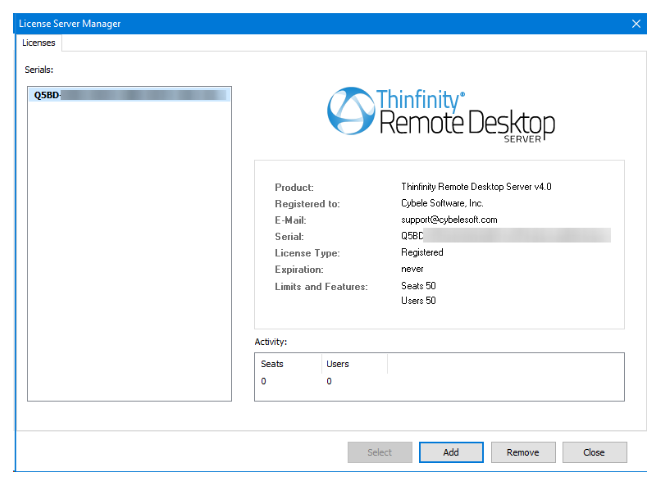Click the 'Users 50' limit text
663x482 pixels.
pos(418,301)
